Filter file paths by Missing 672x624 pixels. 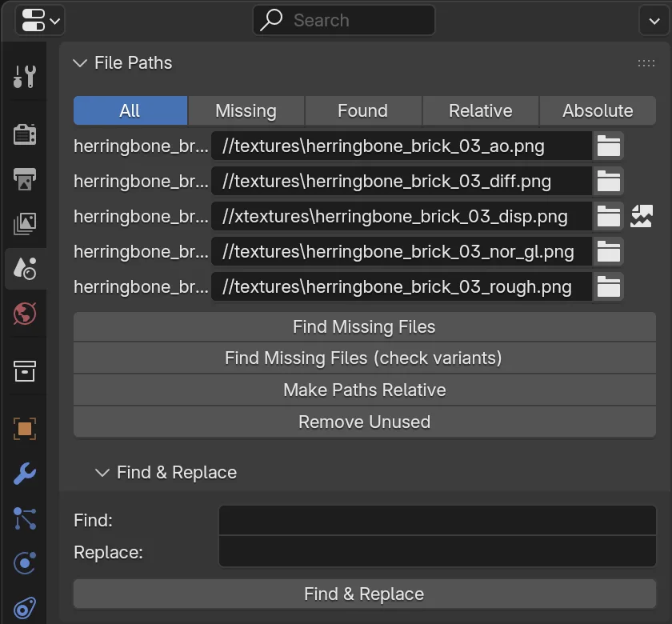(x=246, y=110)
